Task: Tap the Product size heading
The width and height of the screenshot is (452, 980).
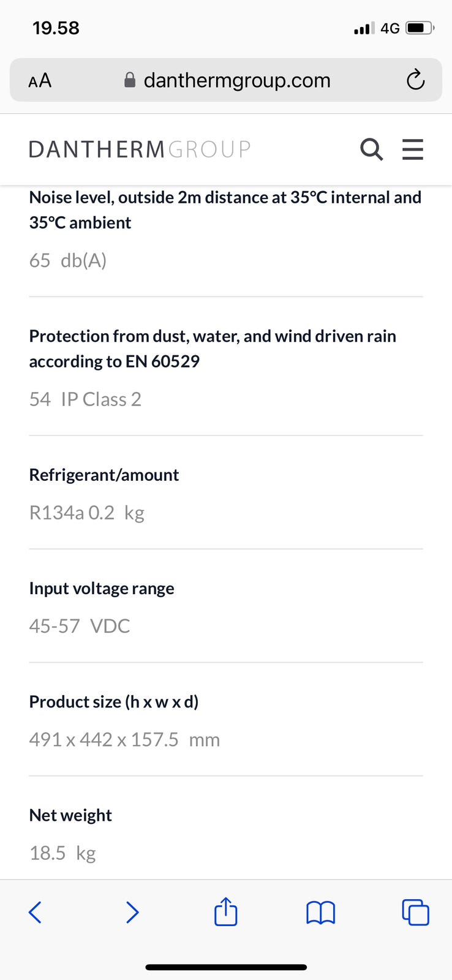Action: pos(114,701)
